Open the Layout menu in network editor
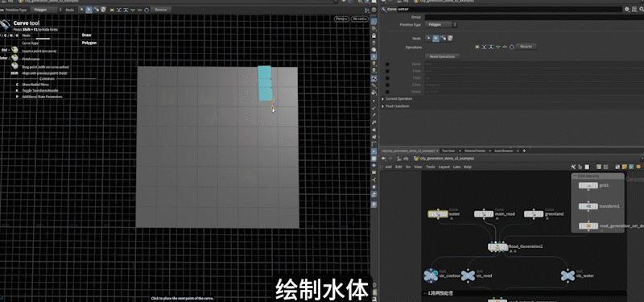 pos(444,167)
